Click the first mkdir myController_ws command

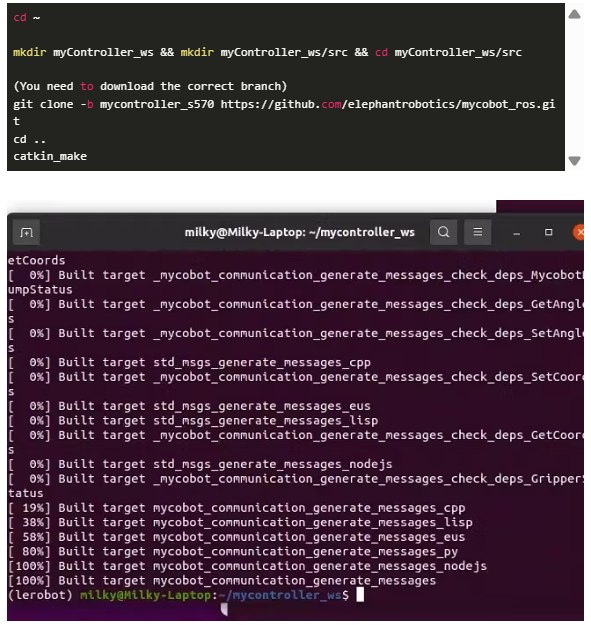83,52
